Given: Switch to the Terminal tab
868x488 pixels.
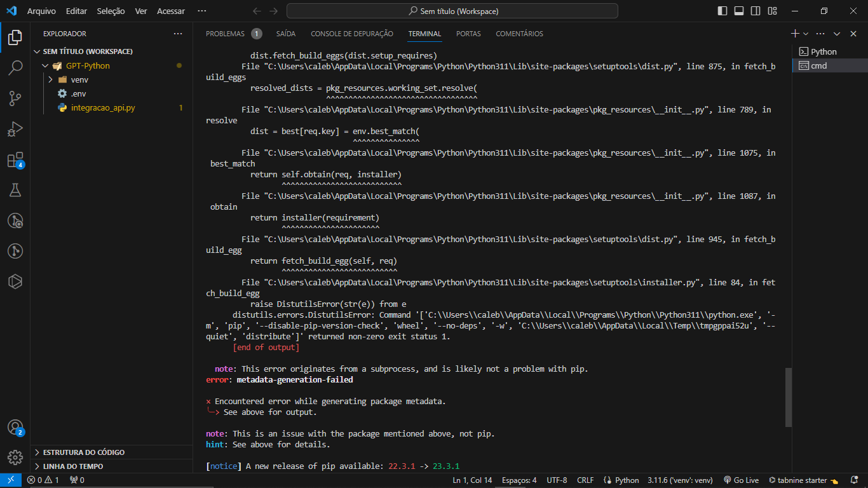Looking at the screenshot, I should (x=424, y=34).
